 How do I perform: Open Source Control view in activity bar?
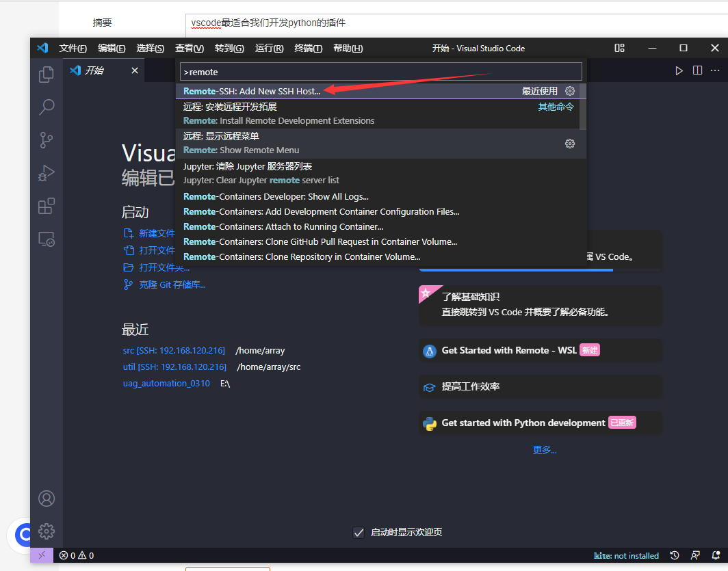pos(46,140)
